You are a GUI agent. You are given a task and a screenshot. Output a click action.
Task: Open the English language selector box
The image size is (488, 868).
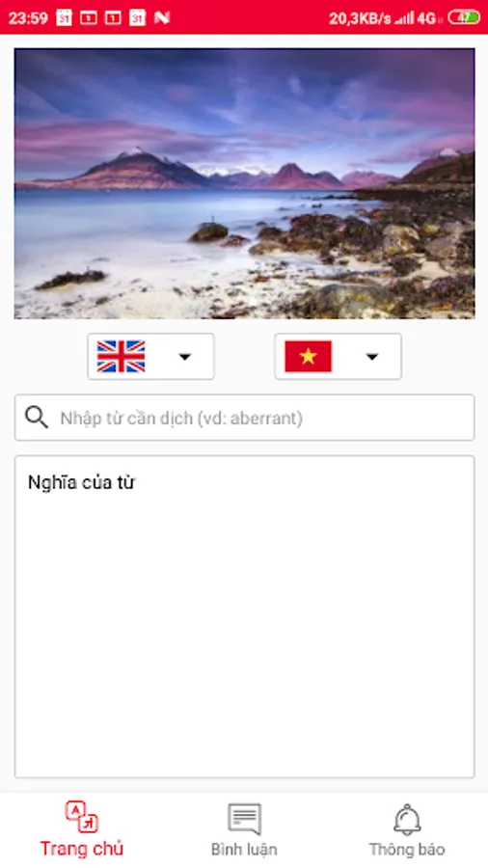(150, 357)
